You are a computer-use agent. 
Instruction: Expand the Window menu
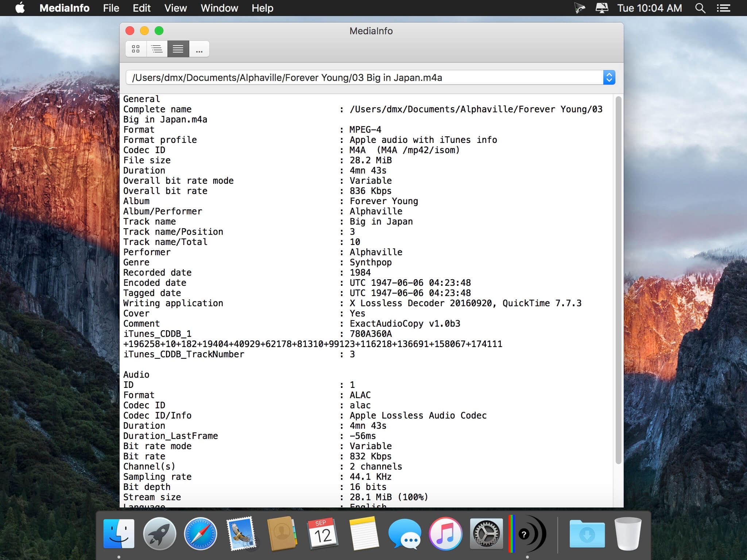pyautogui.click(x=218, y=8)
